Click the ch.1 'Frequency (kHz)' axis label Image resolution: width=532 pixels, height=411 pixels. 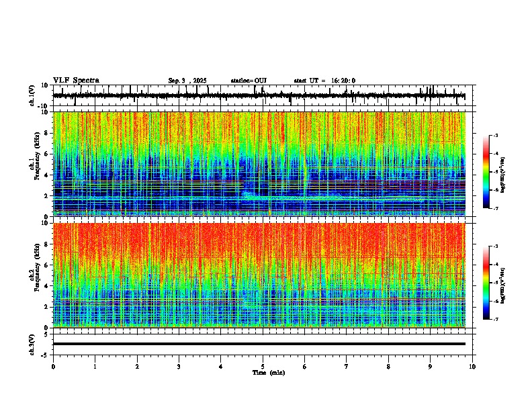click(37, 156)
